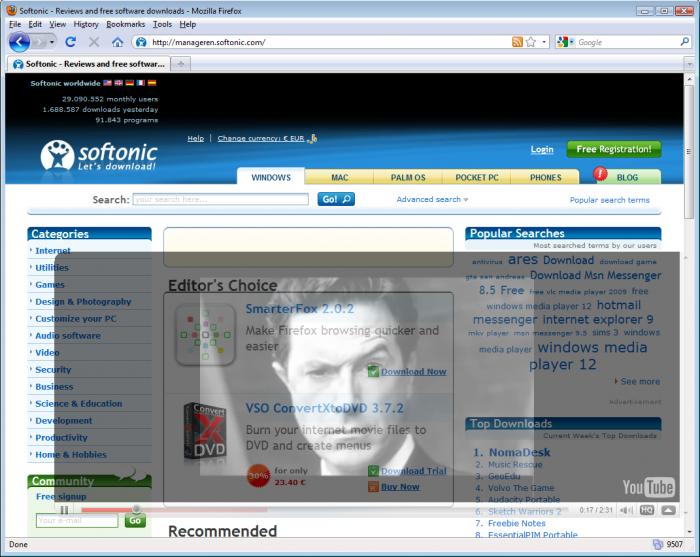Select the US flag under Softonic worldwide
The image size is (700, 557).
coord(107,83)
